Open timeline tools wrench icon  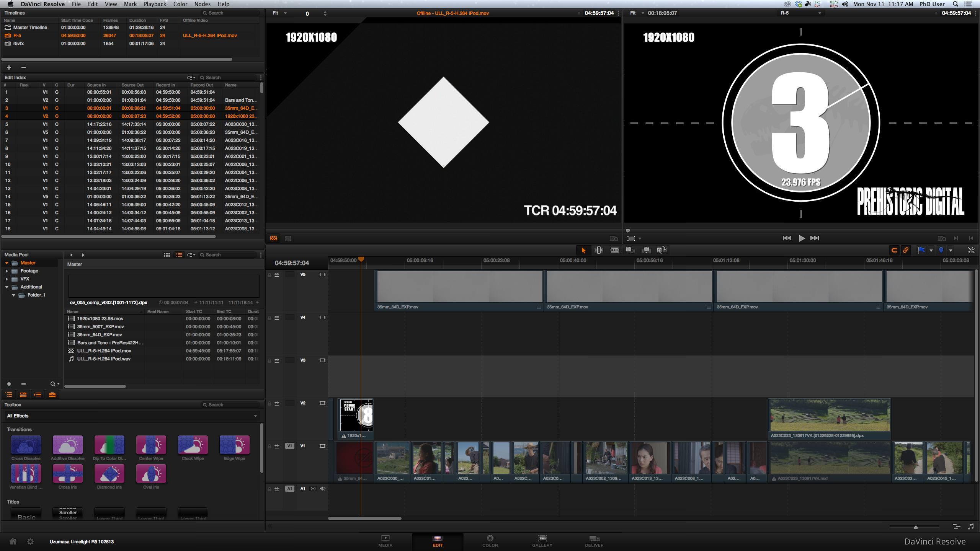click(x=971, y=250)
